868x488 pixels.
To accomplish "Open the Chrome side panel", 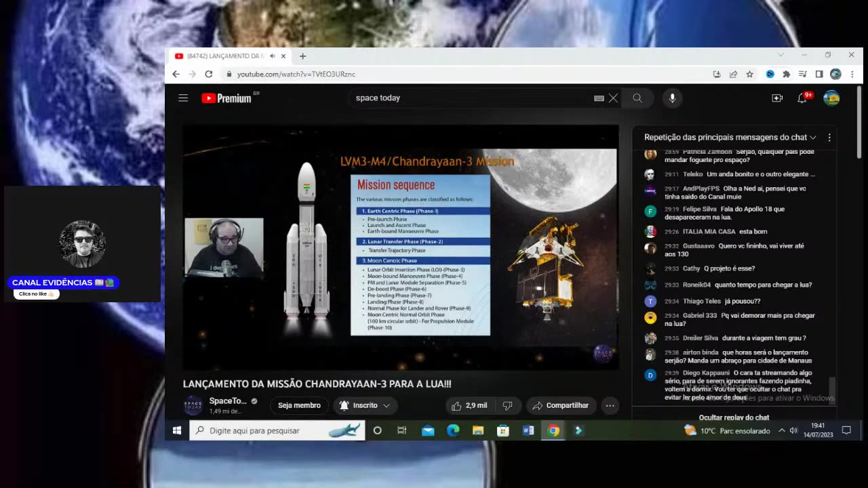I will 819,74.
